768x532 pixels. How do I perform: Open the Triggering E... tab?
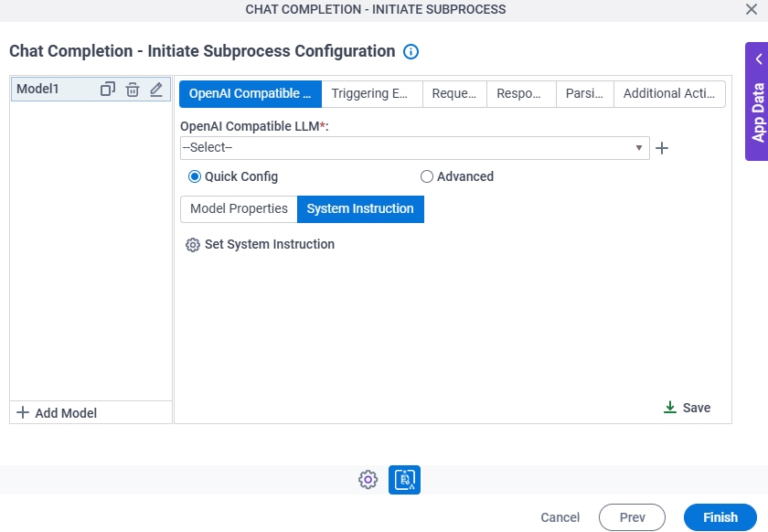[x=372, y=93]
